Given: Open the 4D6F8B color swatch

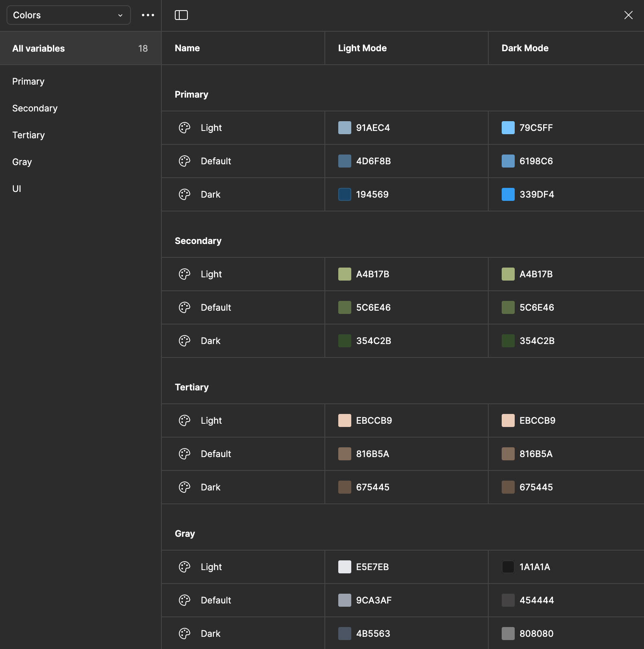Looking at the screenshot, I should pos(345,161).
